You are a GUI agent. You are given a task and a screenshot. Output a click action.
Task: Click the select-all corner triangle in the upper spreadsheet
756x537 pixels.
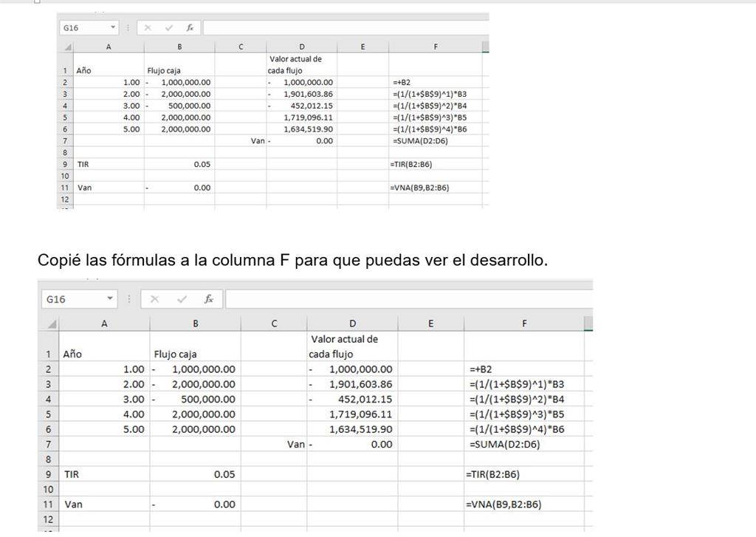pyautogui.click(x=68, y=47)
